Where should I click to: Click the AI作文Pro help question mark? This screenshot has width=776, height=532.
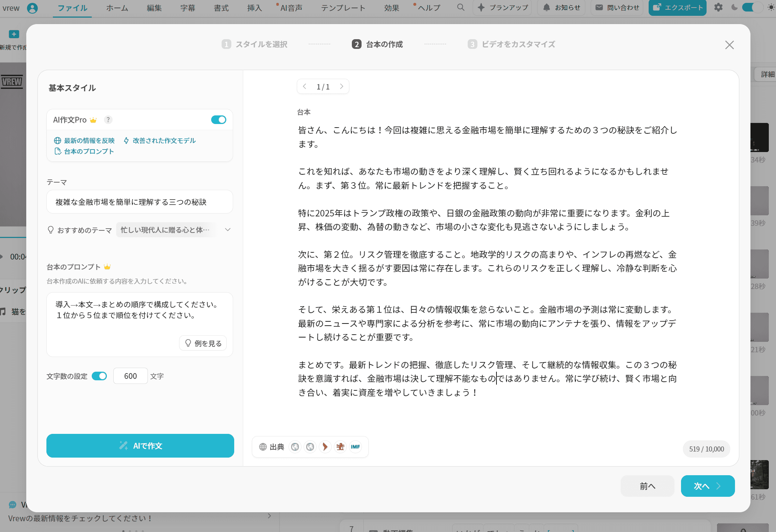(108, 120)
